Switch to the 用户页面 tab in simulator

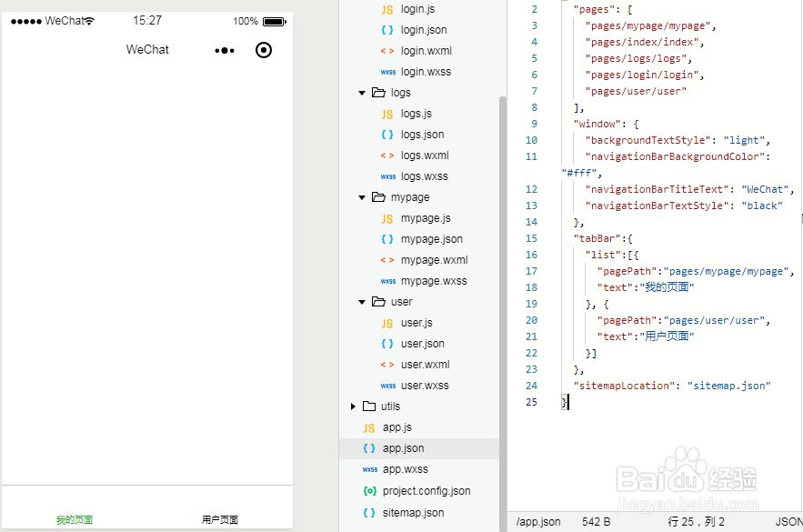click(x=220, y=519)
